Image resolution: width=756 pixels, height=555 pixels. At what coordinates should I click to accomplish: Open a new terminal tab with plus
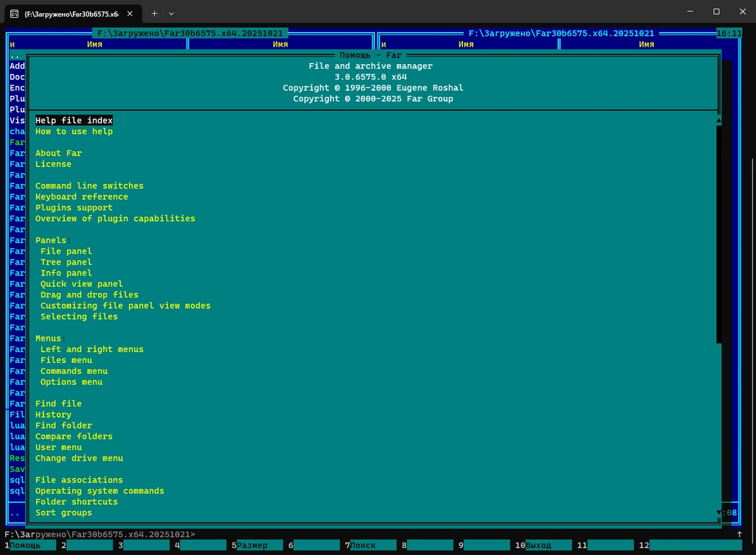(154, 13)
